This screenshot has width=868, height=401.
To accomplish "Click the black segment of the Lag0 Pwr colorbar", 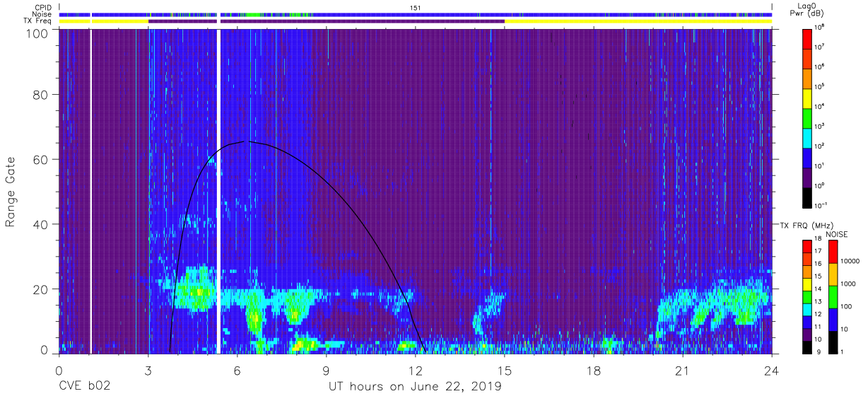I will (808, 197).
